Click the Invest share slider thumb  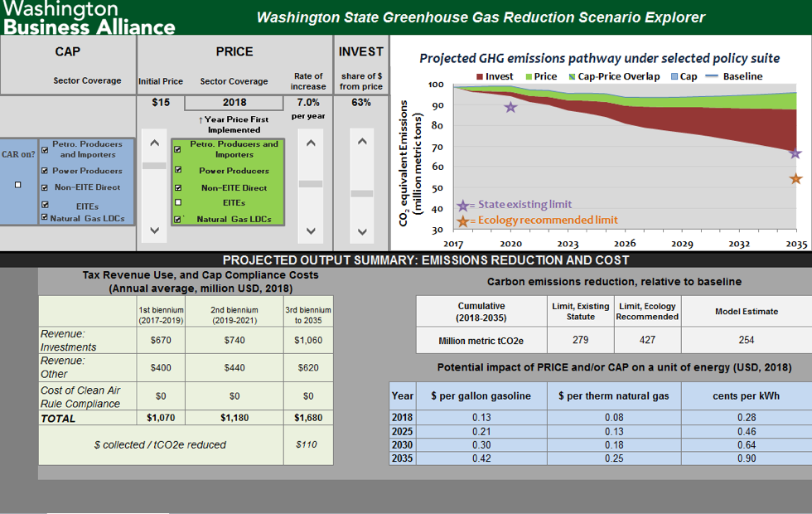[361, 193]
